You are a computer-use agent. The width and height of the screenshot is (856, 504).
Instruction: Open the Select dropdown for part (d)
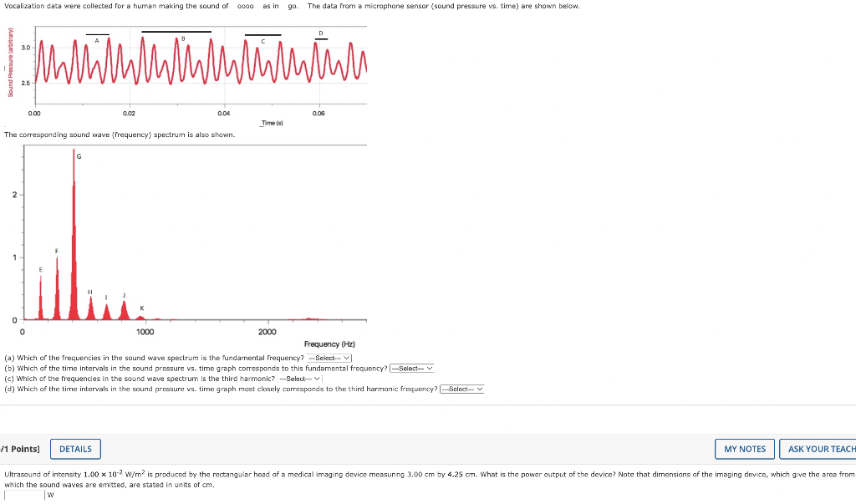461,388
